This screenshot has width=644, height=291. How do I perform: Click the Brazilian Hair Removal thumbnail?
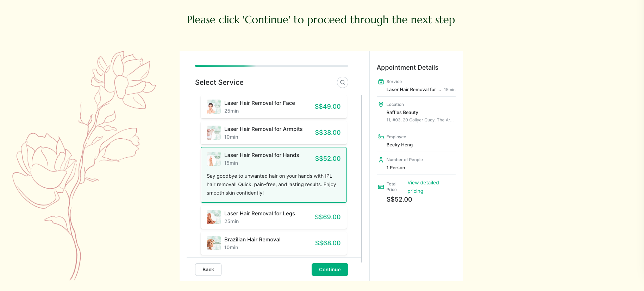pos(213,243)
